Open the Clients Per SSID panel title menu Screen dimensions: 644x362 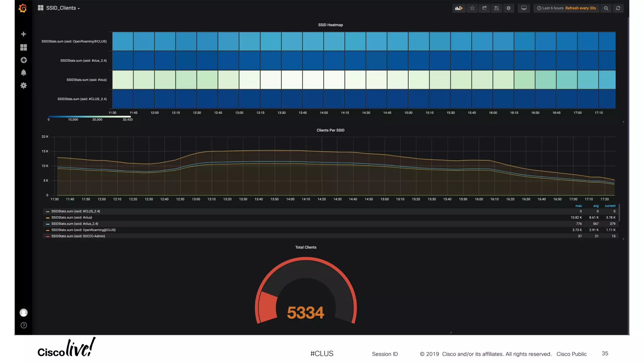coord(330,130)
